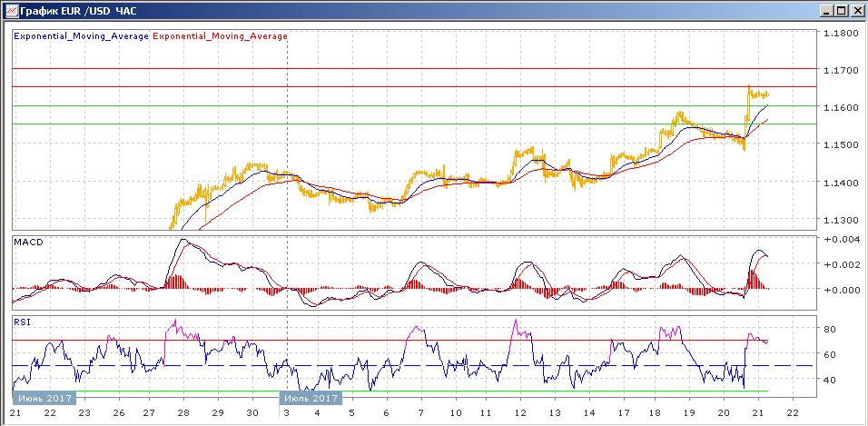
Task: Select the Июнь 2017 month marker
Action: pos(44,398)
